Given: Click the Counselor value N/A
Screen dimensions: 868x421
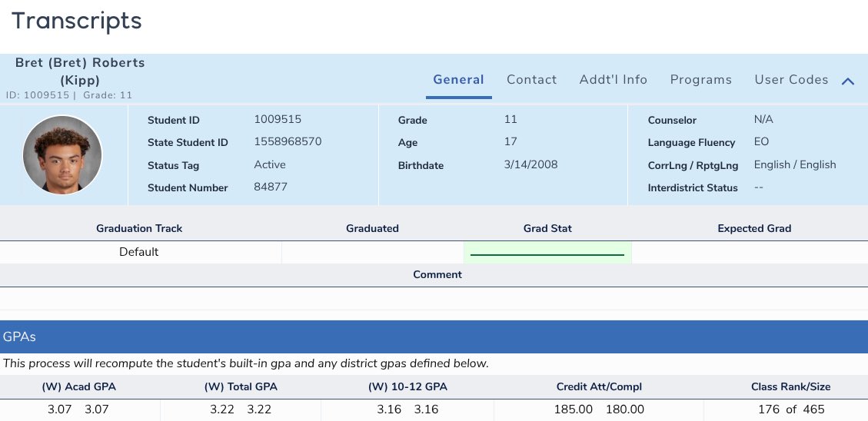Looking at the screenshot, I should click(763, 119).
